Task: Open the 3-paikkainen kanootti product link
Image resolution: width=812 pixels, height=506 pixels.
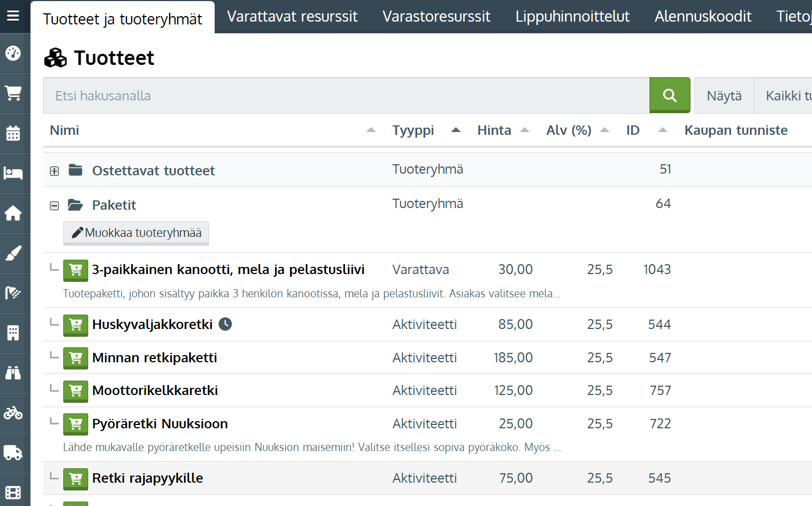Action: click(x=229, y=270)
